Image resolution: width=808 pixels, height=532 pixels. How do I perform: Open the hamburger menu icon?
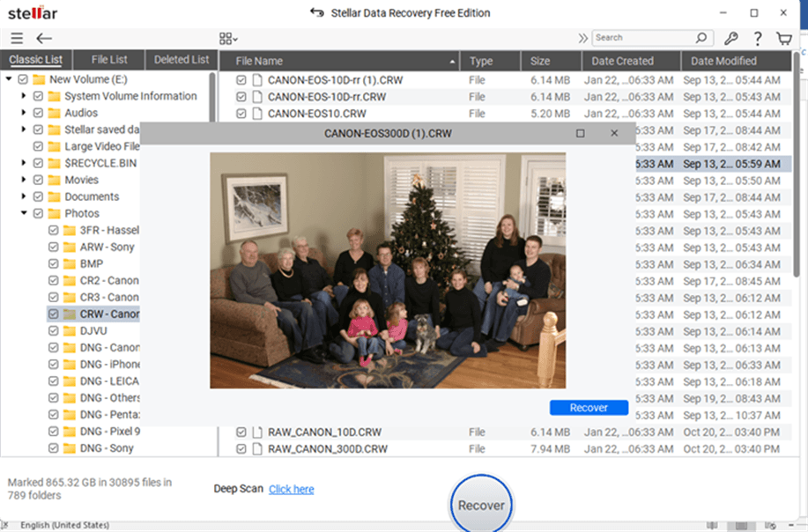17,38
